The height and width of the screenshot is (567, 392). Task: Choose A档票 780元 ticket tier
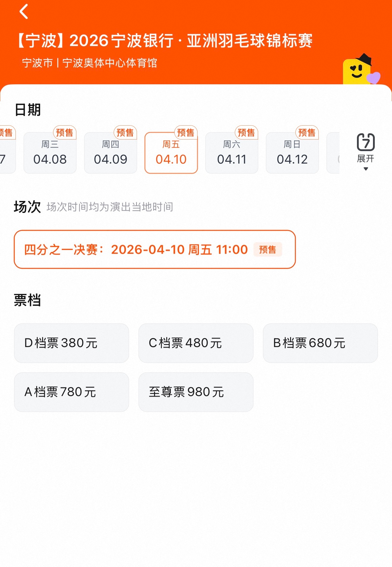pyautogui.click(x=72, y=392)
